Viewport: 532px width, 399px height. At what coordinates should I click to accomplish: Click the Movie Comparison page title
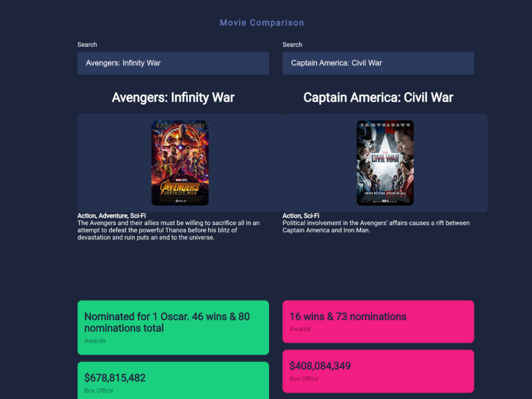click(262, 23)
